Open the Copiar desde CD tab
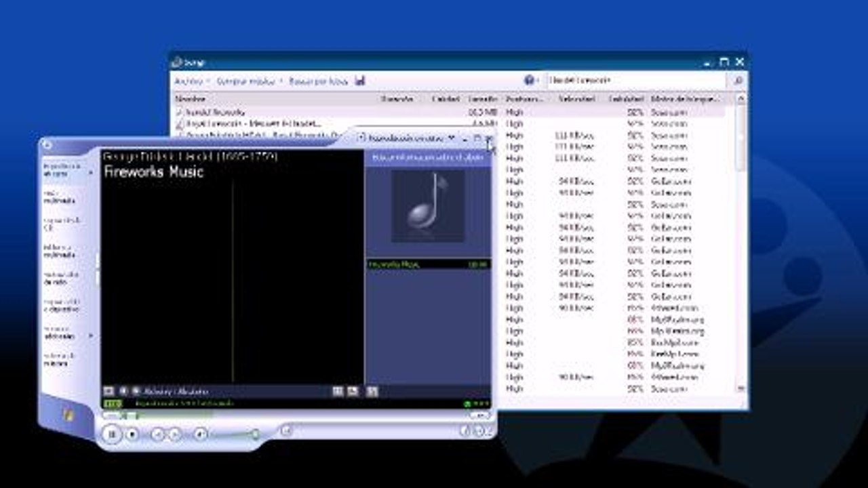The width and height of the screenshot is (868, 488). coord(62,224)
